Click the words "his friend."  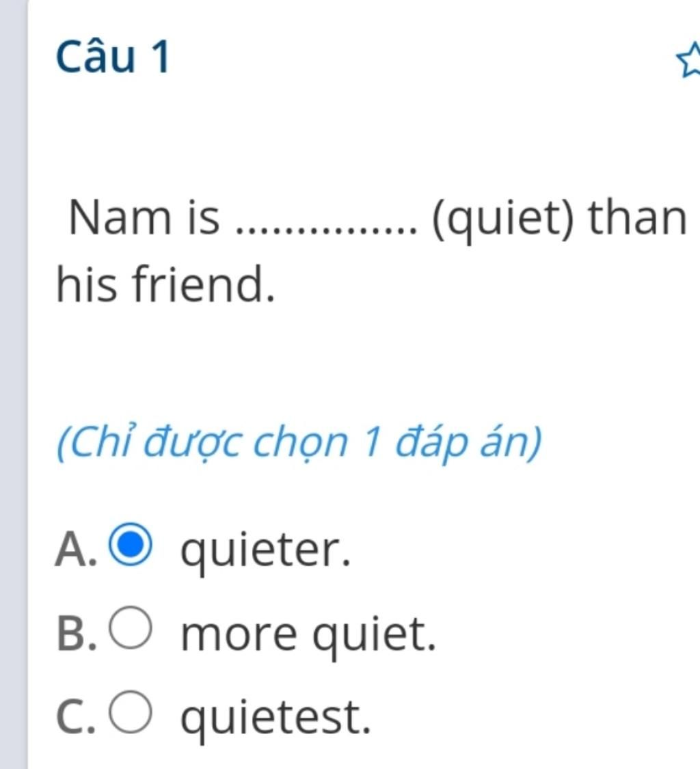click(166, 285)
